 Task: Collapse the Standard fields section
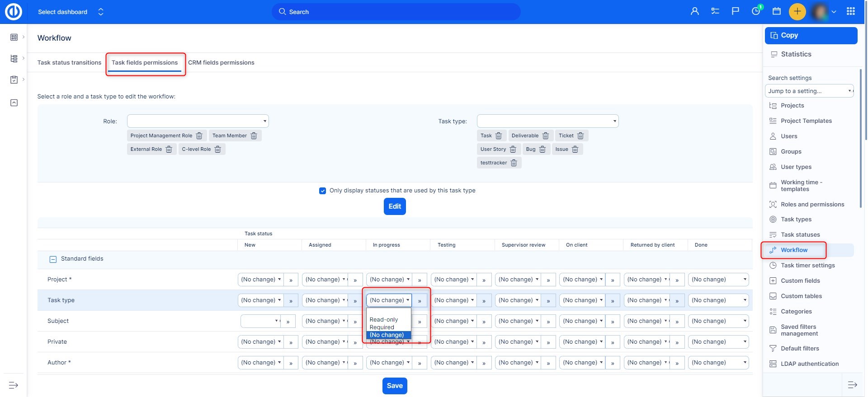coord(53,259)
